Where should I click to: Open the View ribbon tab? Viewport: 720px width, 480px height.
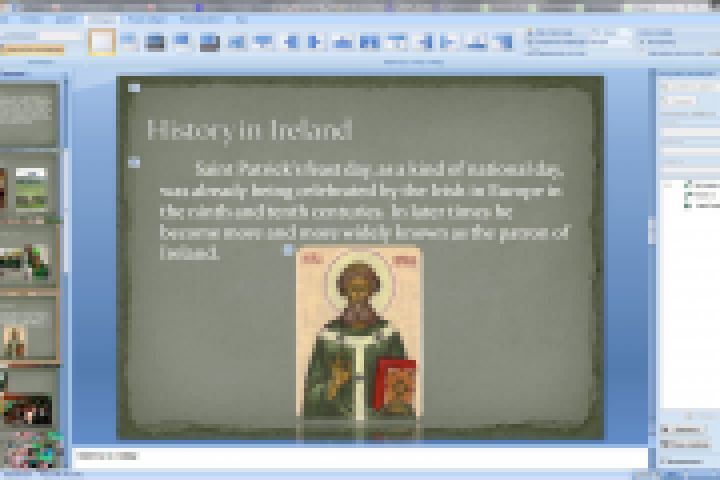click(242, 20)
